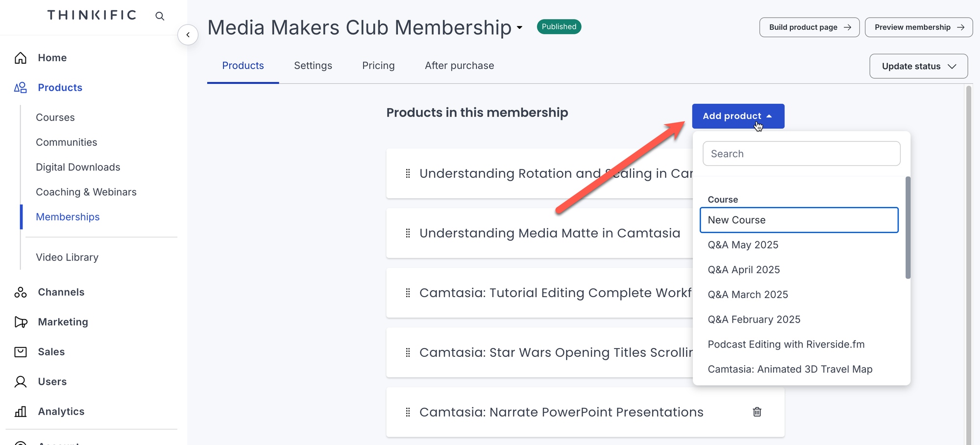
Task: Click the product Search field in dropdown
Action: click(x=801, y=154)
